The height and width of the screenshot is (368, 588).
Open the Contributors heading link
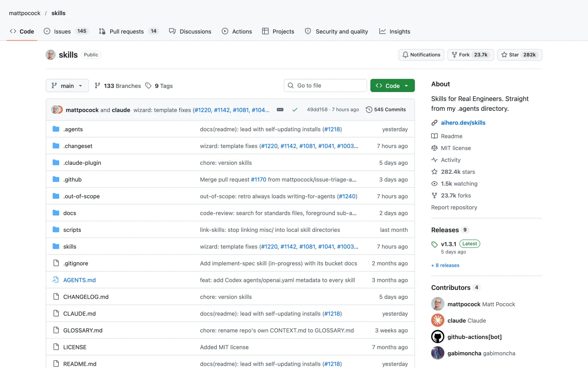tap(451, 287)
